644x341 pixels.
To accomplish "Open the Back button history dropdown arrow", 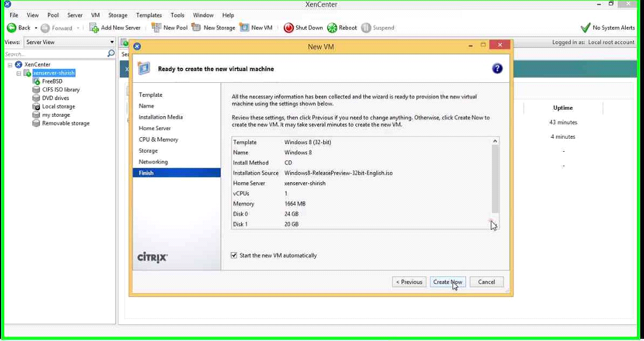I will [x=36, y=28].
